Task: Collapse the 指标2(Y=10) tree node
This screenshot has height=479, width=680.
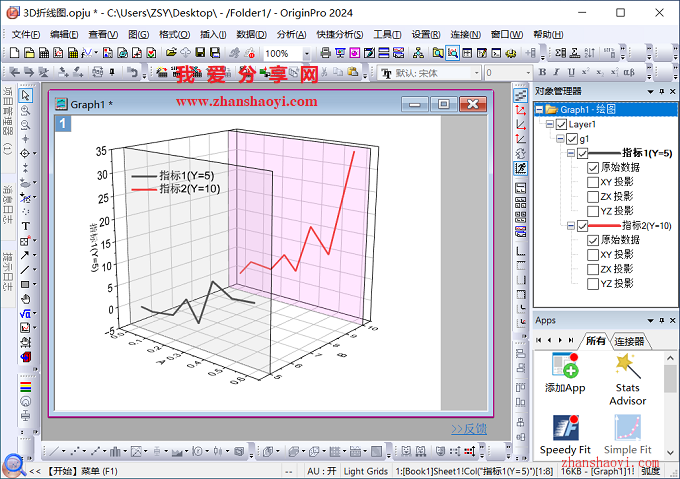Action: tap(571, 226)
